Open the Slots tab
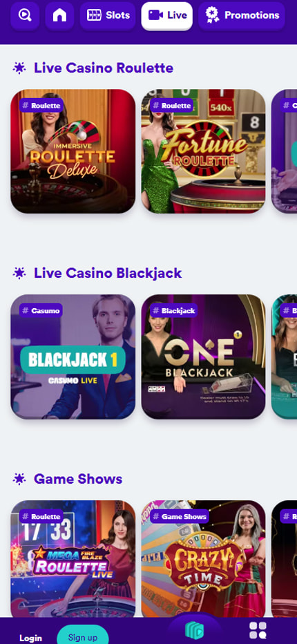297x644 pixels. click(x=108, y=16)
